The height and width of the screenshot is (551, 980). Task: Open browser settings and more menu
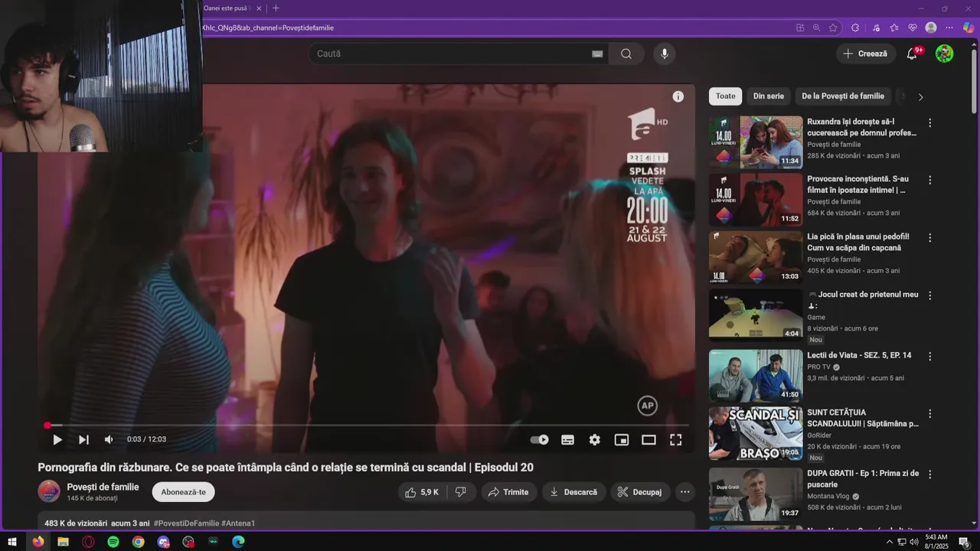(x=949, y=28)
